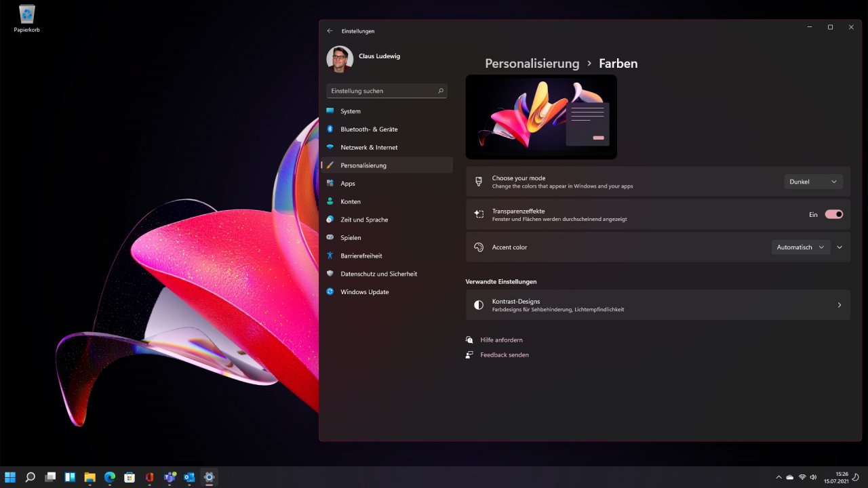The height and width of the screenshot is (488, 868).
Task: Open Task View on the taskbar
Action: point(50,477)
